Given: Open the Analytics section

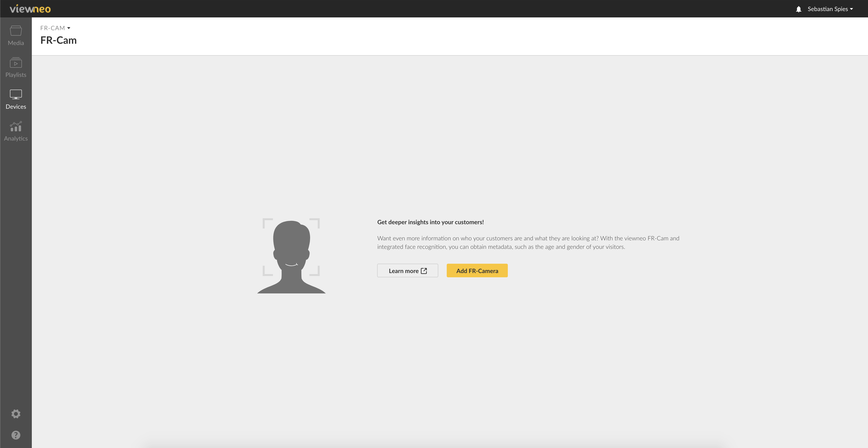Looking at the screenshot, I should (16, 131).
